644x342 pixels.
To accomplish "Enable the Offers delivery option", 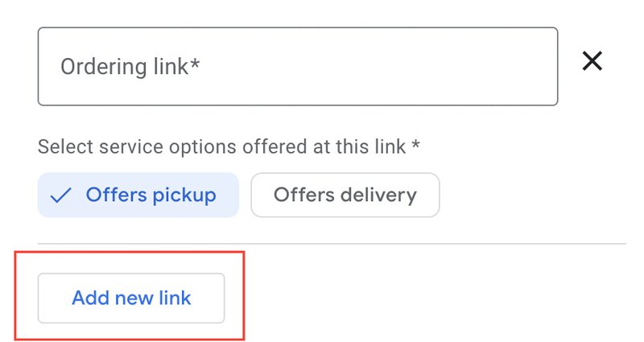I will pyautogui.click(x=345, y=196).
